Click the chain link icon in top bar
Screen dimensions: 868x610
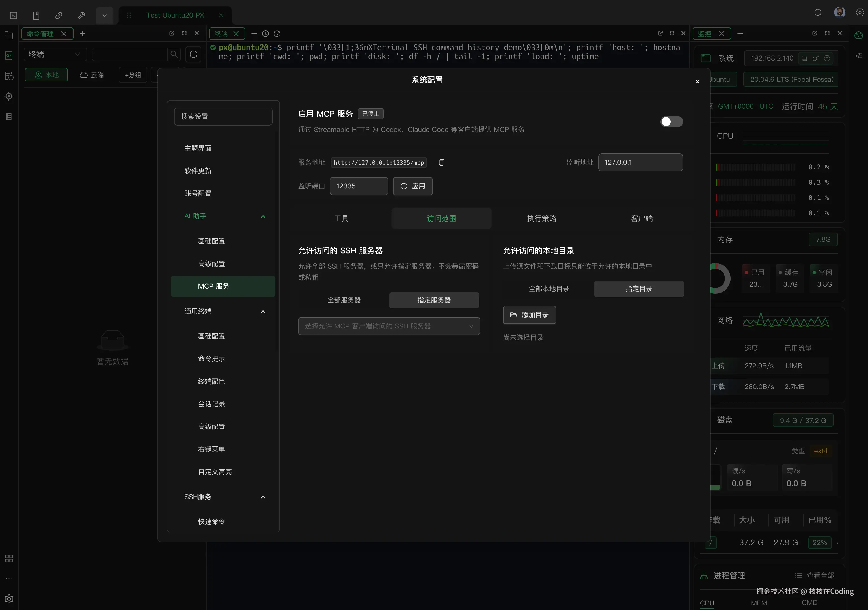tap(59, 16)
